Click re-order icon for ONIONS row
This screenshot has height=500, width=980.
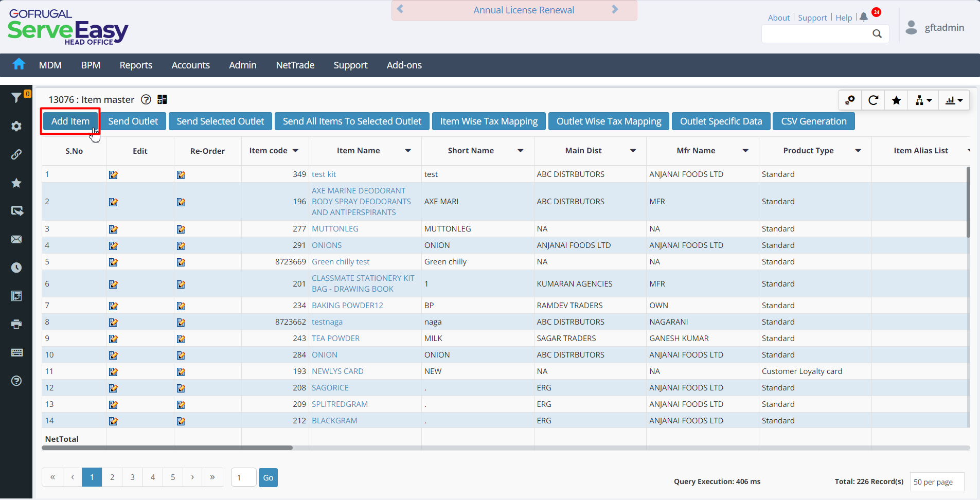coord(181,246)
